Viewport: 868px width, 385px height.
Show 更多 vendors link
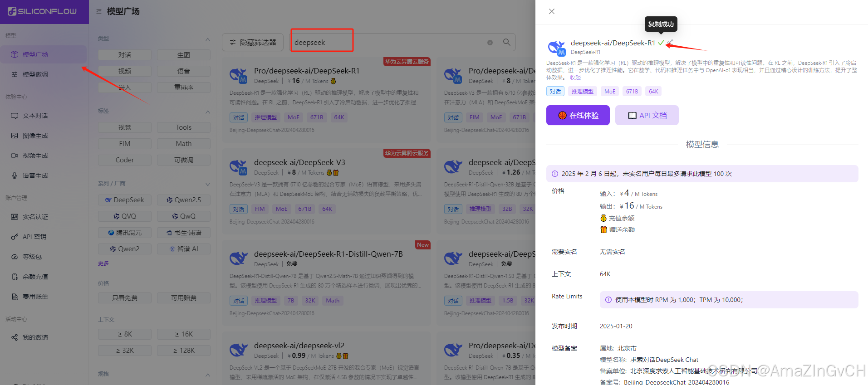click(x=103, y=263)
